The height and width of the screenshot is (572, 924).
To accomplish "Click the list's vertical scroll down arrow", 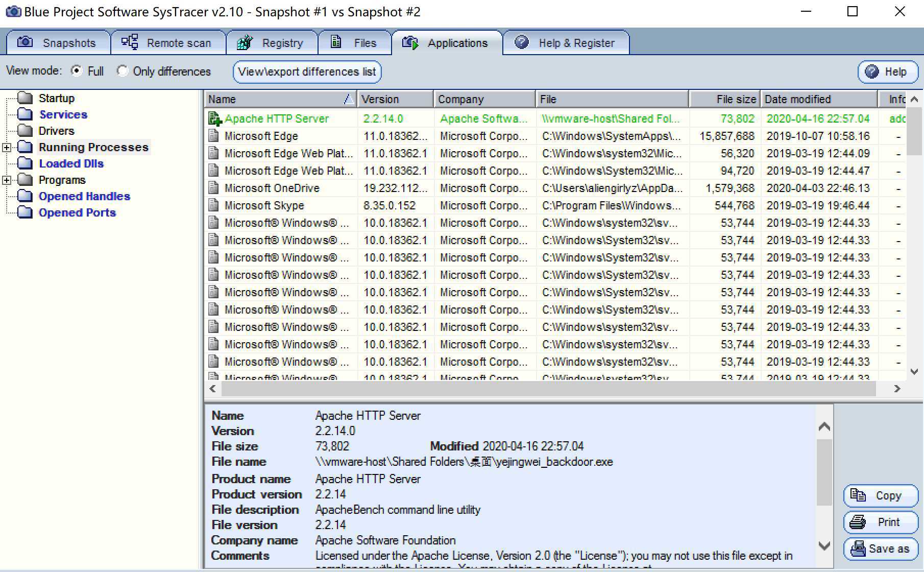I will [x=914, y=372].
